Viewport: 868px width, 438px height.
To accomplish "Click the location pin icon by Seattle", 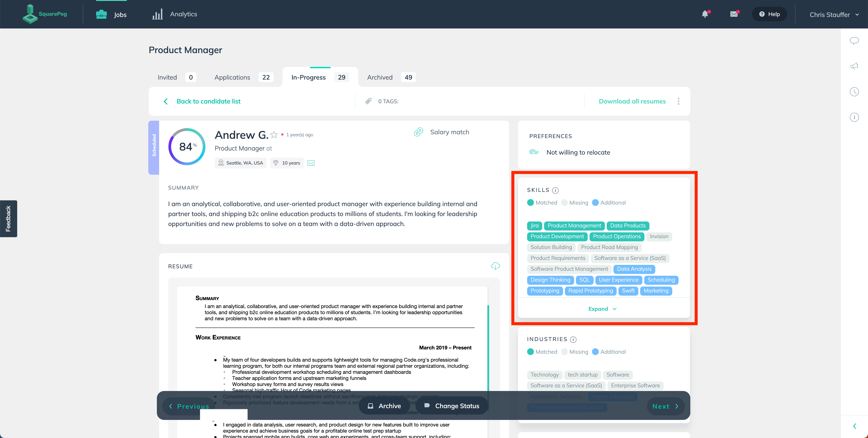I will click(221, 163).
